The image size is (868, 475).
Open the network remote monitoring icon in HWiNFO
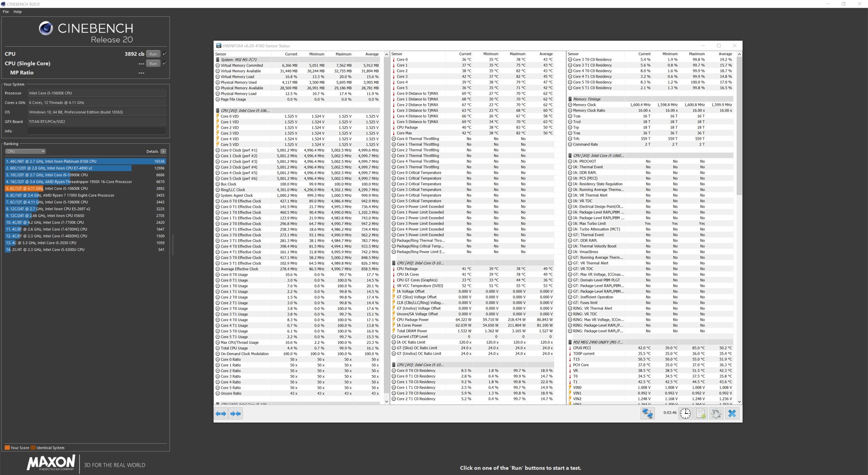pos(647,413)
